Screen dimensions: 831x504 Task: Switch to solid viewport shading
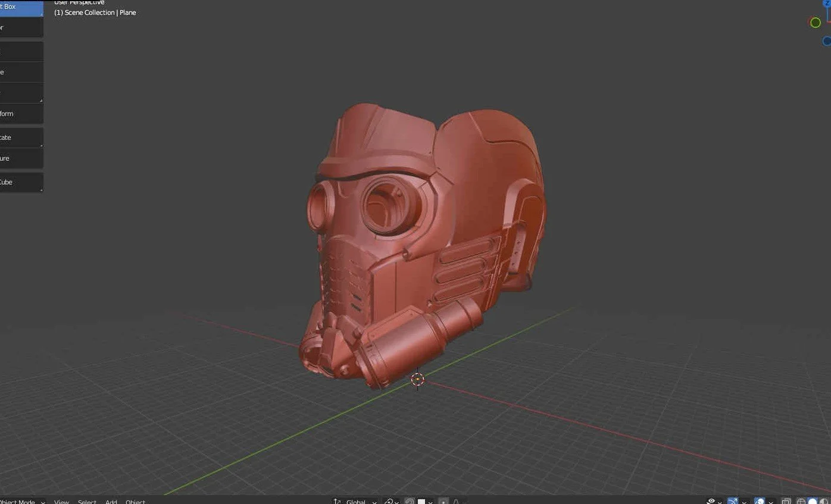coord(813,501)
